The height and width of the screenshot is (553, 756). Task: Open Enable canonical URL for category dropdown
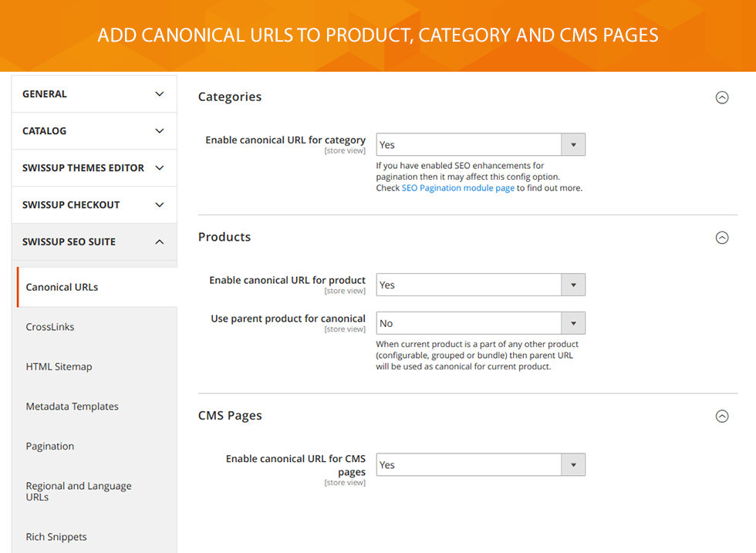[481, 145]
